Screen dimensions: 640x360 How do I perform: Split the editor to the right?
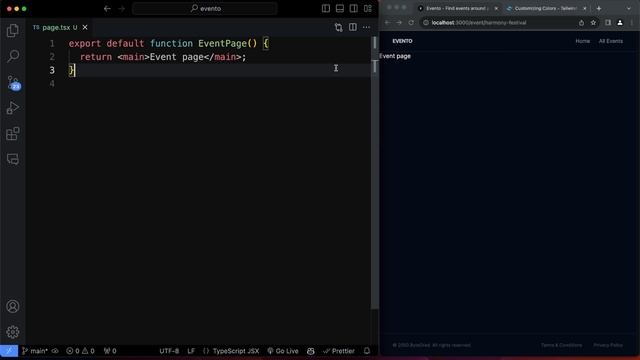click(x=353, y=27)
